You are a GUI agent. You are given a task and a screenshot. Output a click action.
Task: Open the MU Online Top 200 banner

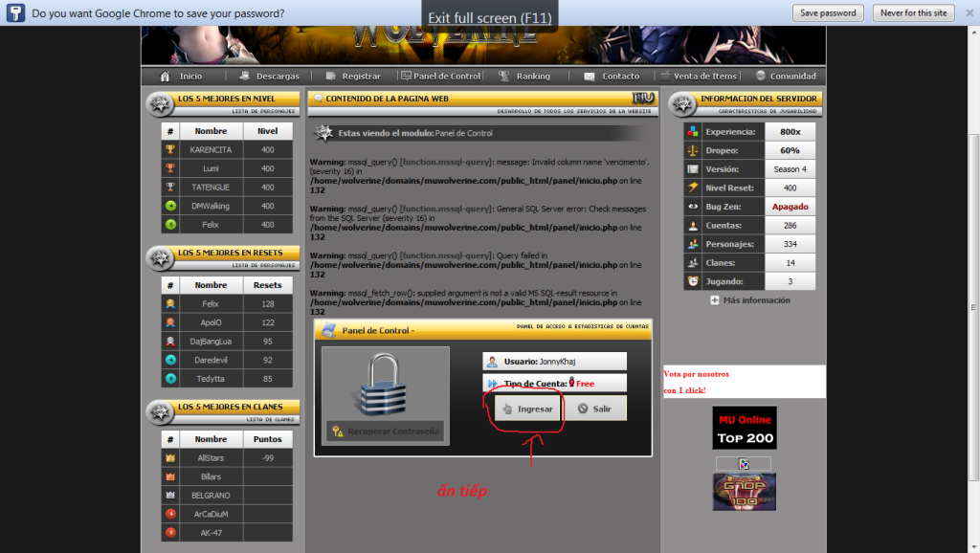pyautogui.click(x=745, y=428)
